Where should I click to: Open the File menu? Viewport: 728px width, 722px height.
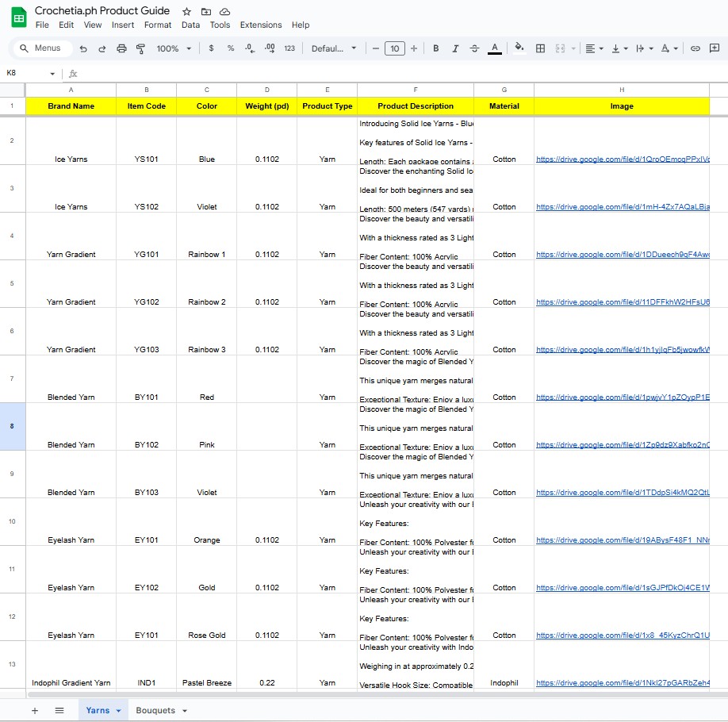click(42, 25)
